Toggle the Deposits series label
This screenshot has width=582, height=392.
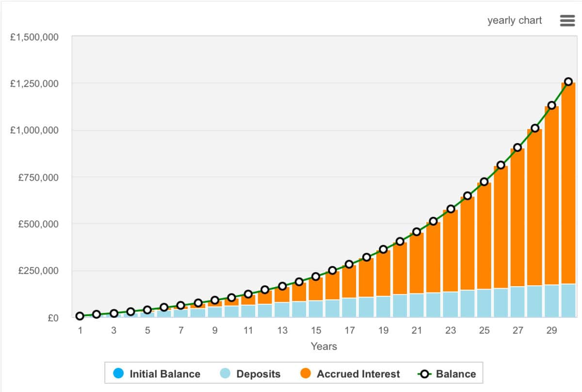click(258, 374)
